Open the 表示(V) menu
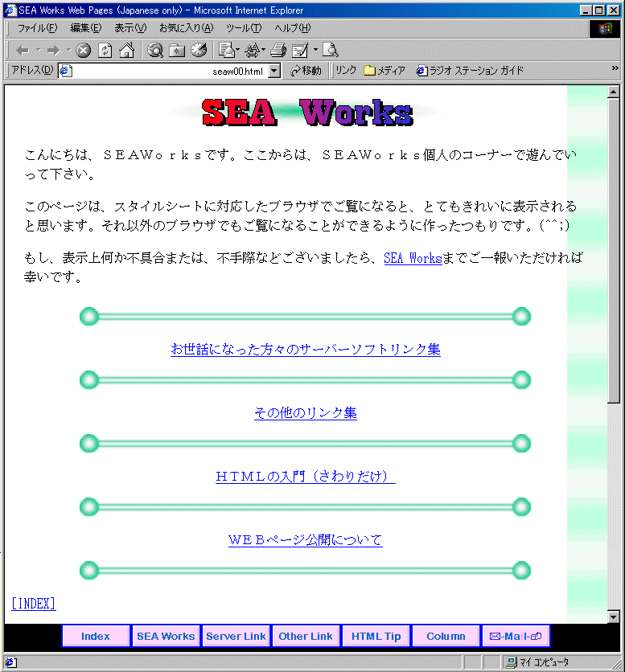Image resolution: width=625 pixels, height=672 pixels. [x=130, y=28]
